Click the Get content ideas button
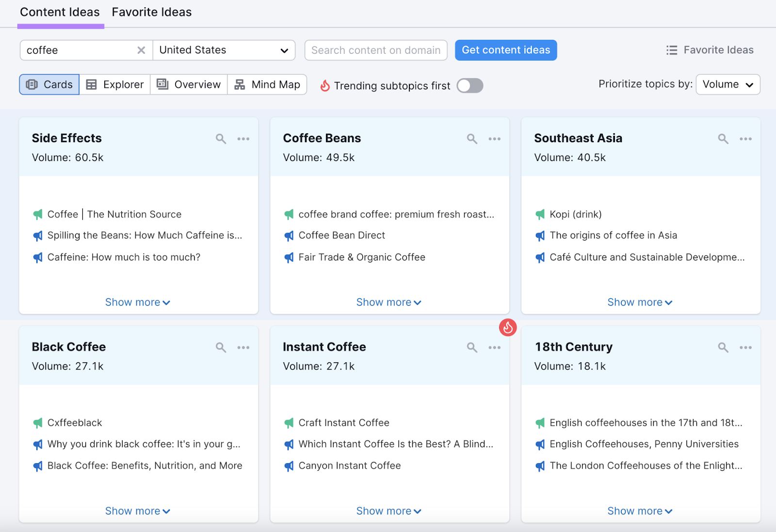The height and width of the screenshot is (532, 776). pos(505,50)
